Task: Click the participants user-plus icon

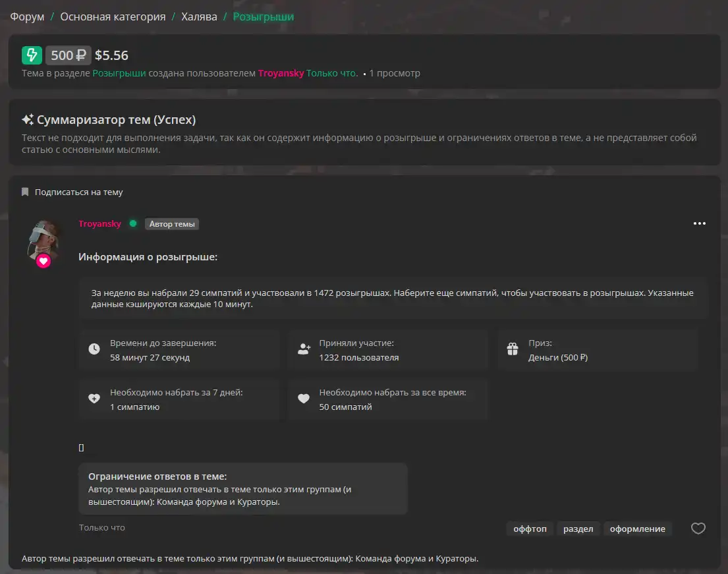Action: 304,349
